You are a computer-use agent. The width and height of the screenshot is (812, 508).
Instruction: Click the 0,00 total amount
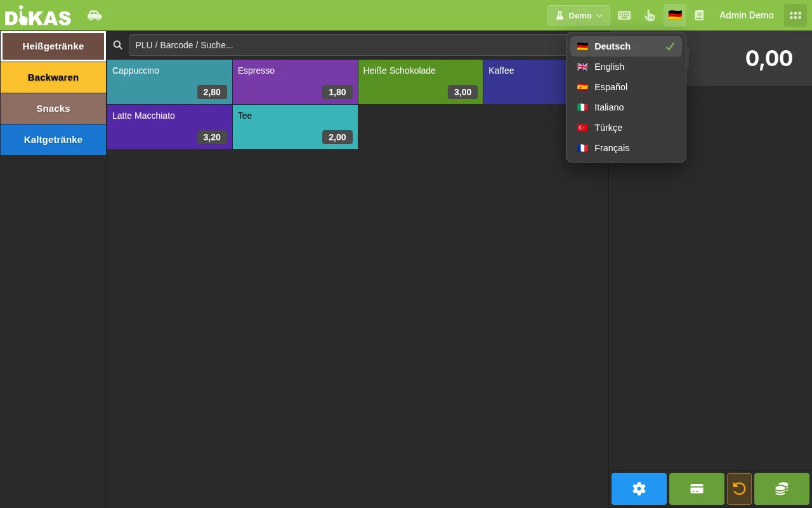point(769,58)
